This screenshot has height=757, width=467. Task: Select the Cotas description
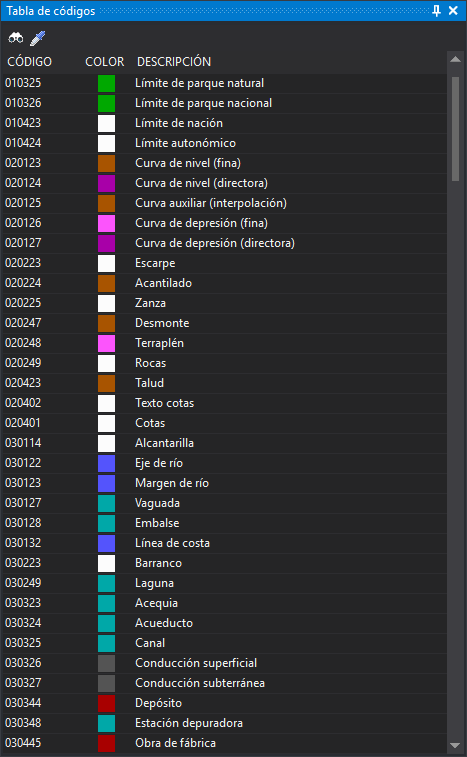coord(150,423)
